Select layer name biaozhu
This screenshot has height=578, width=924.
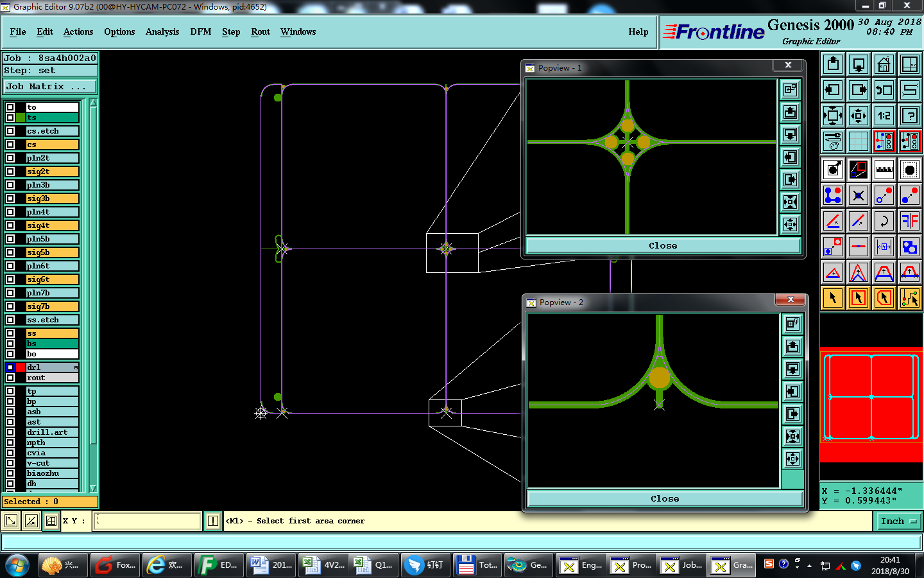(x=52, y=473)
